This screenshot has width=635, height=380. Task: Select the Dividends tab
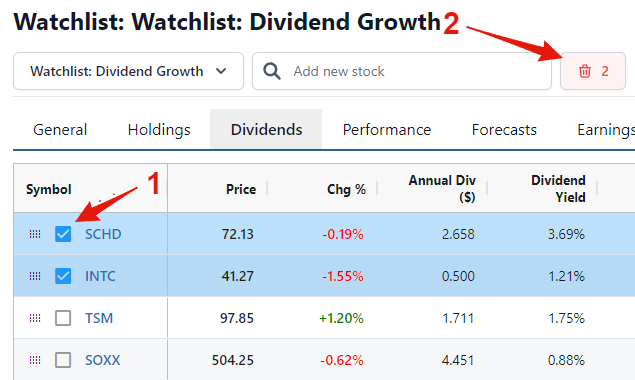[x=266, y=130]
